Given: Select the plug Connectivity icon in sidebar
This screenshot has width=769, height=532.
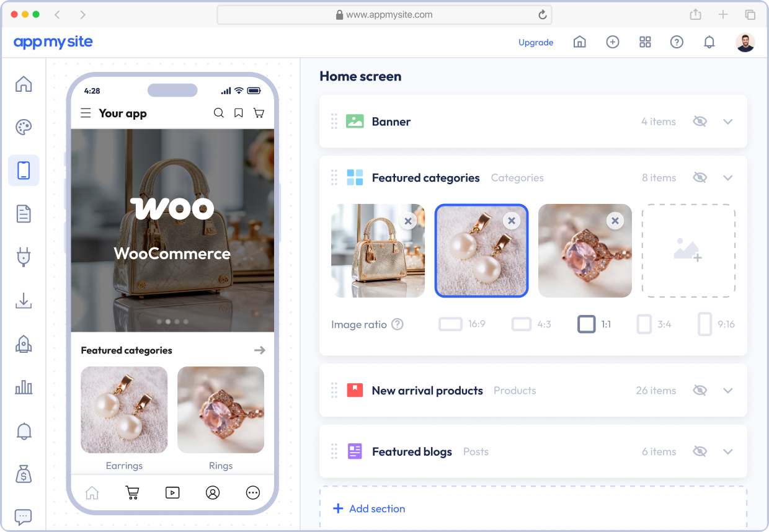Looking at the screenshot, I should point(24,257).
